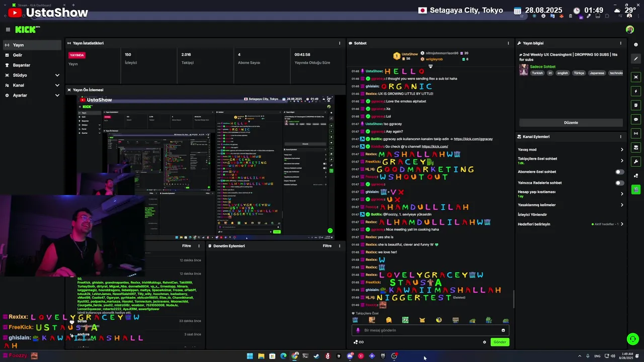Image resolution: width=644 pixels, height=362 pixels.
Task: Open Yavaş mod settings arrow
Action: pos(621,150)
